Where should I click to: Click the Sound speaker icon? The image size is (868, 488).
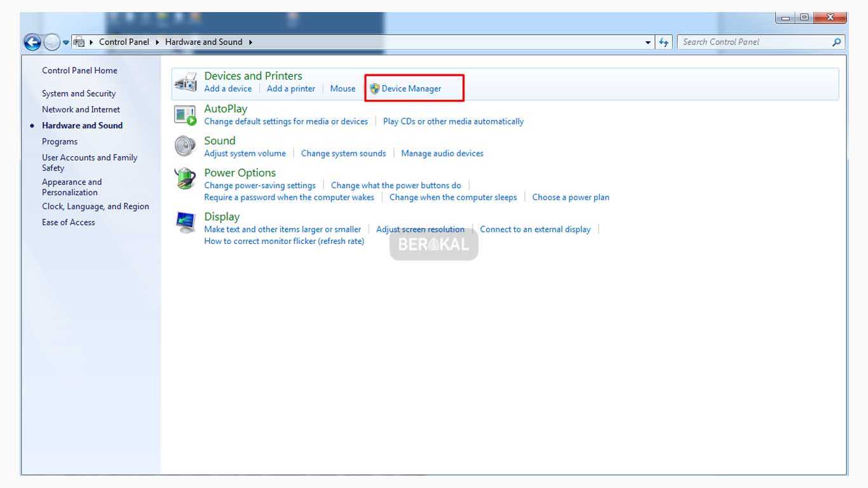(186, 147)
